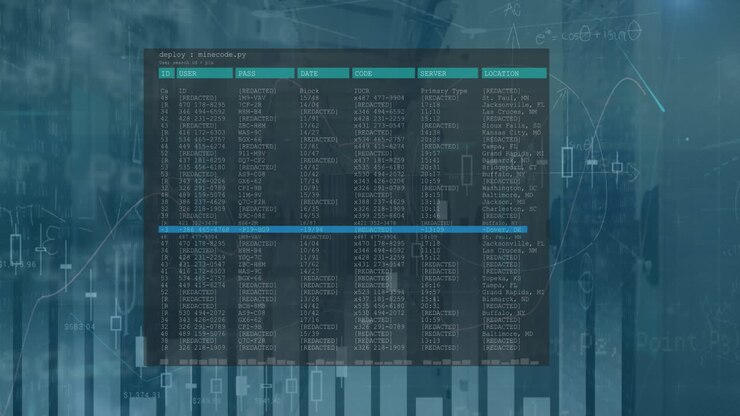Sort by the DATE column header

point(323,74)
